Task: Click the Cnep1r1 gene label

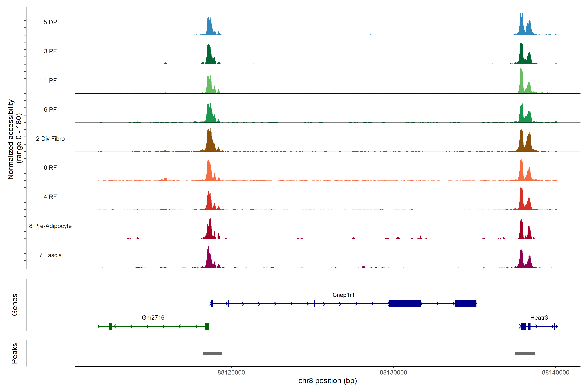Action: click(x=343, y=295)
